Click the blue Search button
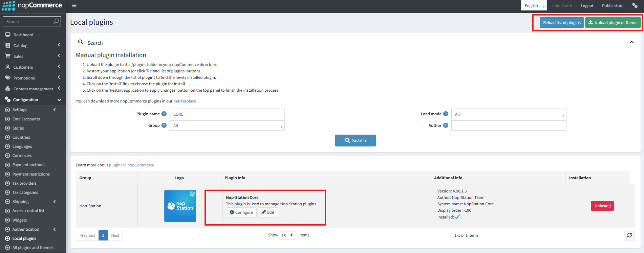This screenshot has width=644, height=253. [356, 140]
